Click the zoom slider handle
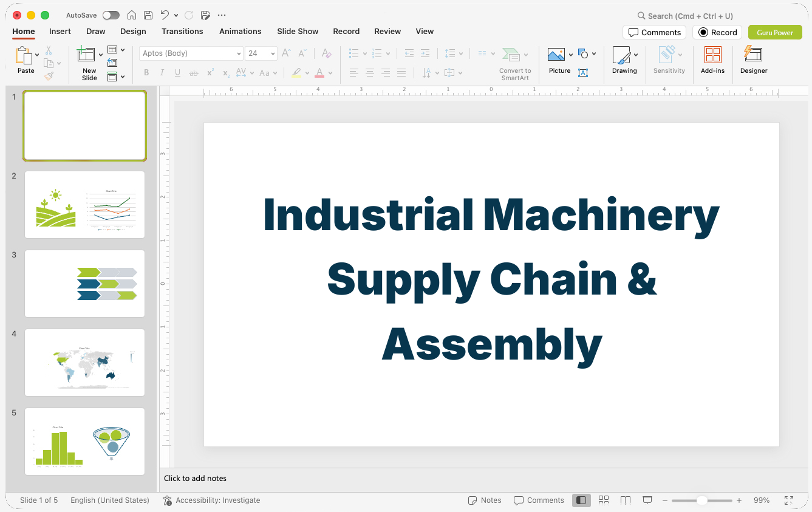 [x=701, y=500]
